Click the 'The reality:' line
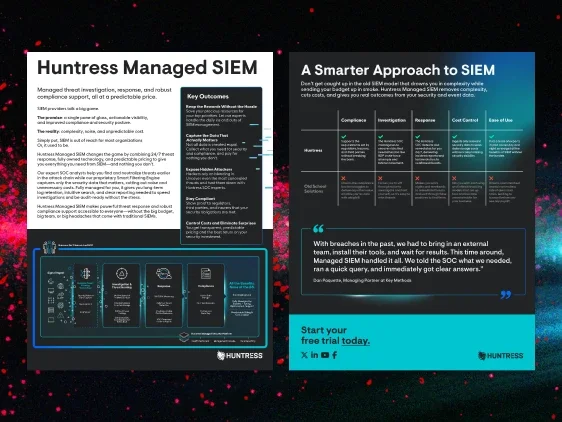The height and width of the screenshot is (422, 562). click(x=90, y=132)
